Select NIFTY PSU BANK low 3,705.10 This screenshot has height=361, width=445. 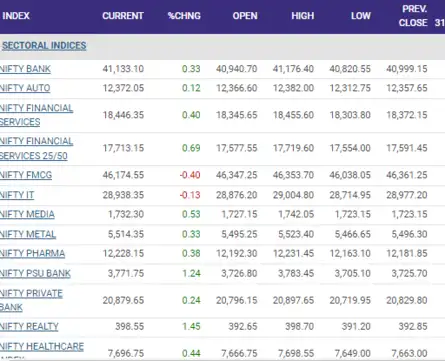click(353, 273)
